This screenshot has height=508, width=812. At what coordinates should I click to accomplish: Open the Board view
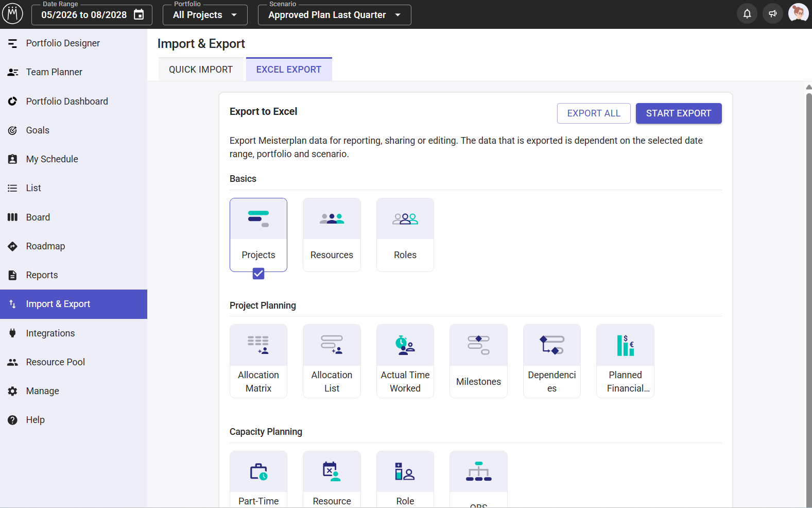74,217
